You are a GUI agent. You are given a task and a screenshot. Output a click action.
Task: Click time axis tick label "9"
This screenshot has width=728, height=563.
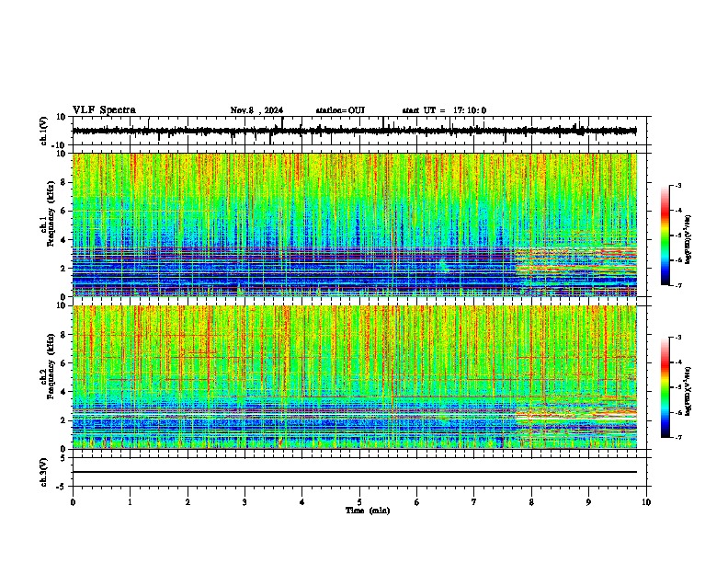tap(588, 502)
